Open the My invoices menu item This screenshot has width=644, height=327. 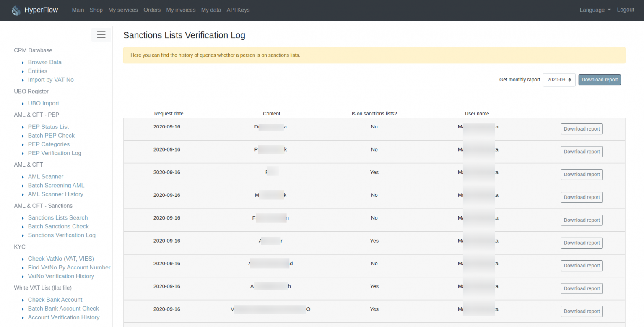(181, 10)
